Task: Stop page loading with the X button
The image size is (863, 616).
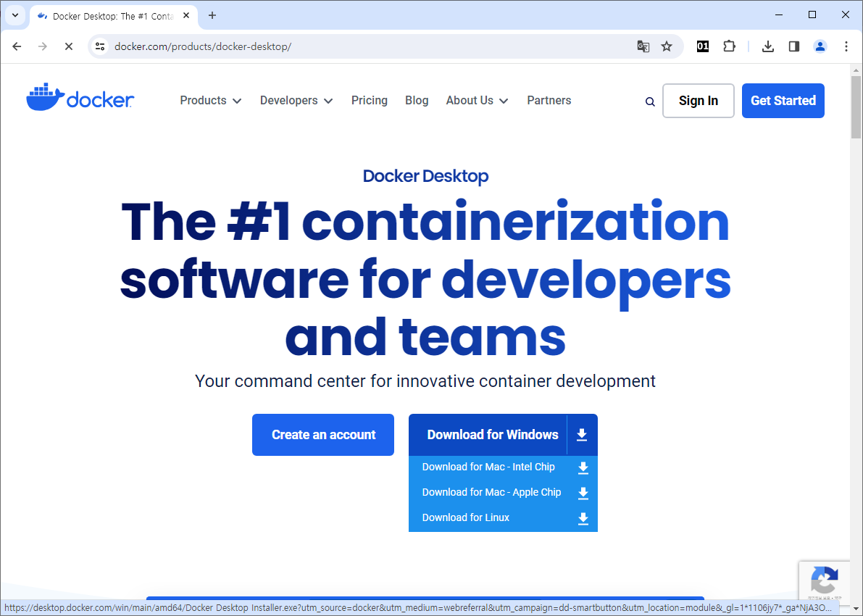Action: pos(68,46)
